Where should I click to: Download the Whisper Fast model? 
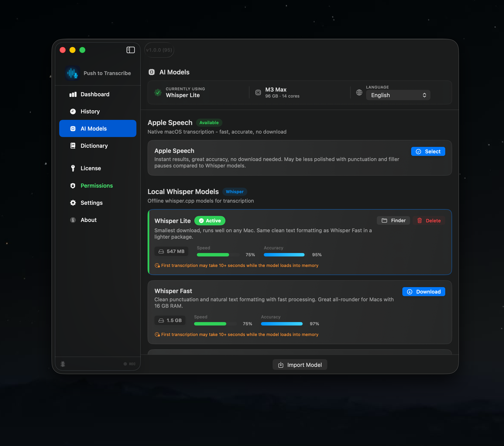(423, 292)
